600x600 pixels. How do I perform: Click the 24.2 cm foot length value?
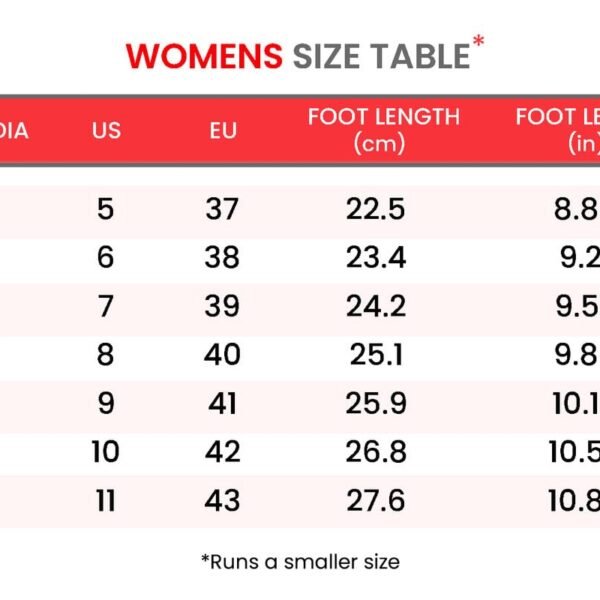[376, 306]
